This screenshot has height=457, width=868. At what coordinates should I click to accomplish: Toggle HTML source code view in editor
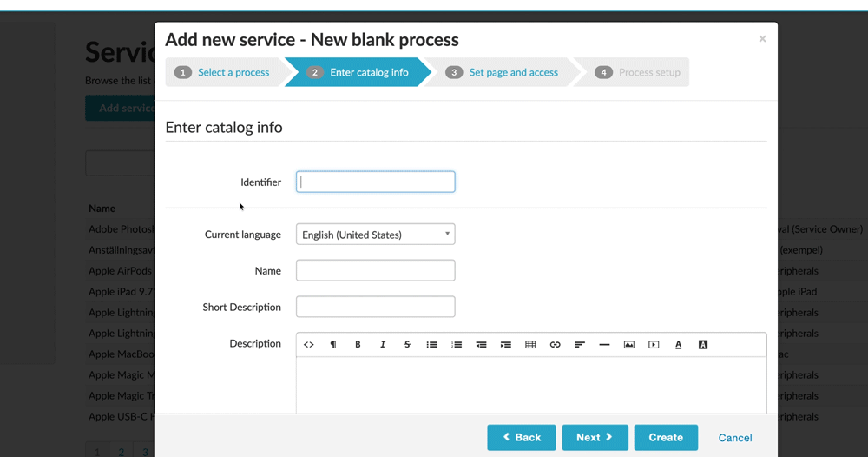coord(308,345)
